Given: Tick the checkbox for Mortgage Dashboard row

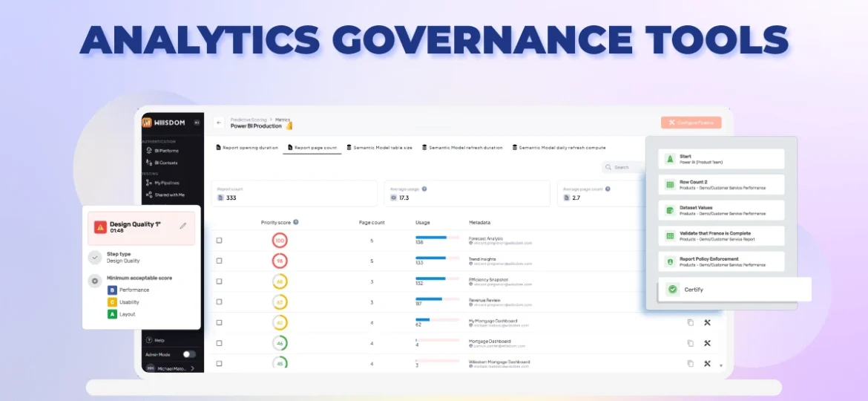Looking at the screenshot, I should 219,343.
